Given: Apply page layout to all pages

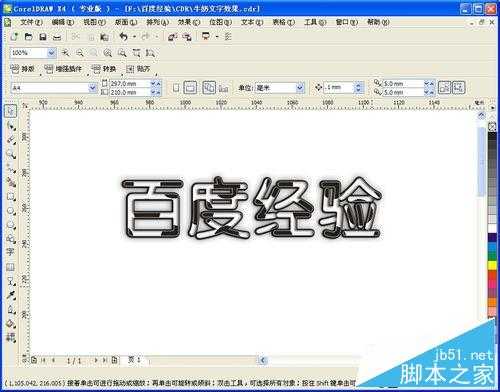Looking at the screenshot, I should coord(209,88).
